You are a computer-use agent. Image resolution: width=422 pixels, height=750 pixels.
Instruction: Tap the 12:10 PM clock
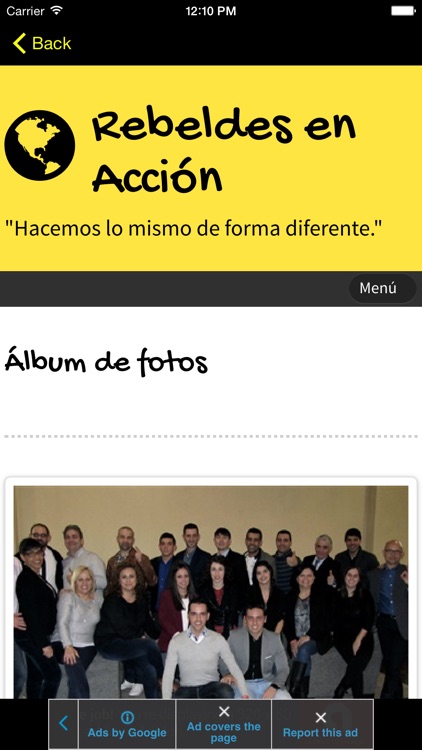tap(211, 11)
